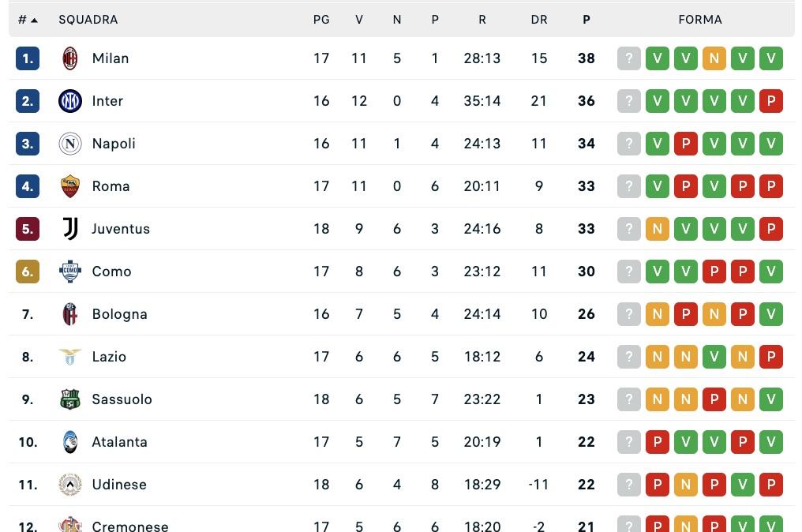
Task: Sort the table by PG column
Action: (321, 19)
